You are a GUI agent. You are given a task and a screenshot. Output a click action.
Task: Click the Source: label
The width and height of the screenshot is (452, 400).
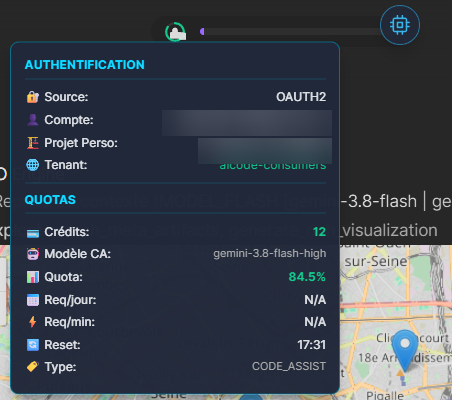[x=66, y=97]
